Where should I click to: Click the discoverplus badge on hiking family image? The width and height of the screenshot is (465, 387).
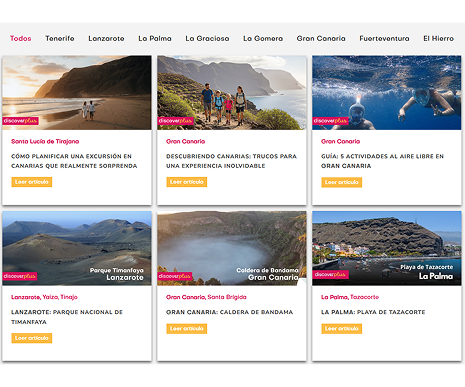coord(175,121)
